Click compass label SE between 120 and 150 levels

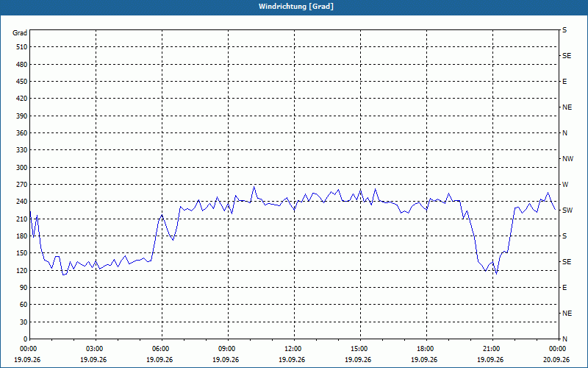click(x=567, y=262)
